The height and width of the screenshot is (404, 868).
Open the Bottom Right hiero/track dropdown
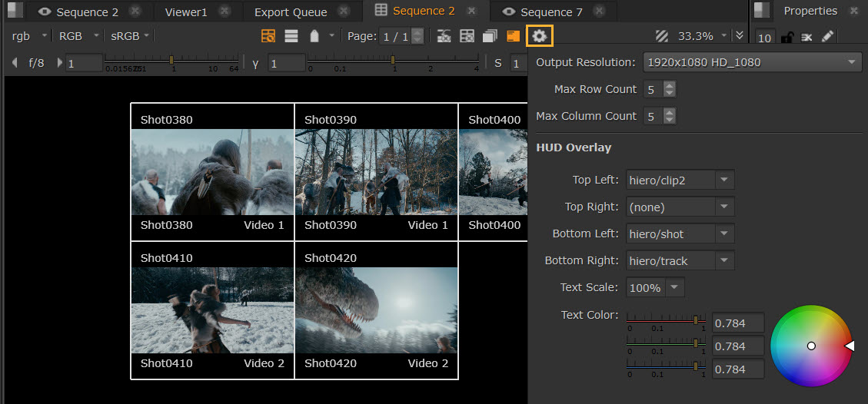pos(680,260)
